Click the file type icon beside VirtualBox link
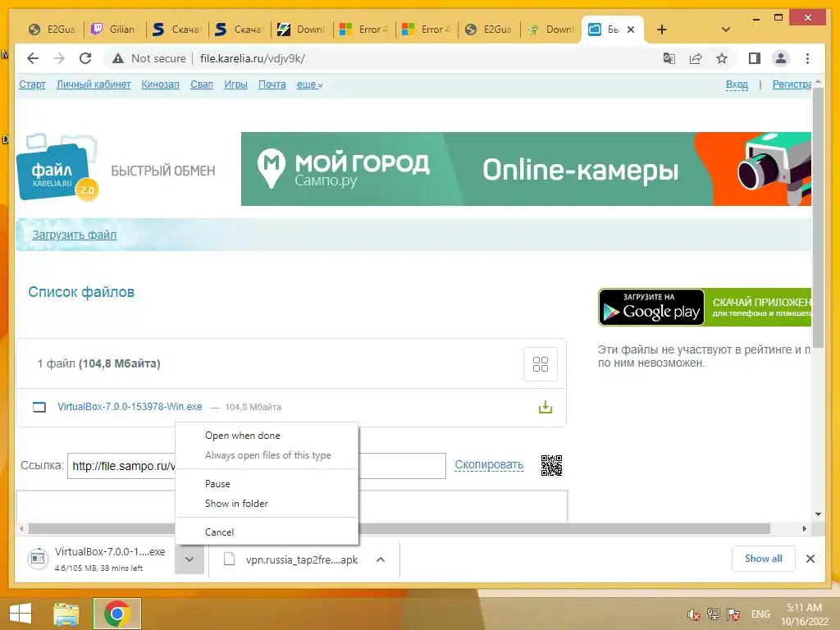Image resolution: width=840 pixels, height=630 pixels. (x=39, y=407)
